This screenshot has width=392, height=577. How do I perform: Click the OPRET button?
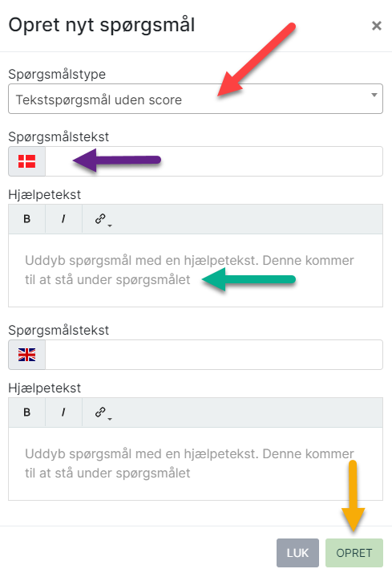(354, 553)
